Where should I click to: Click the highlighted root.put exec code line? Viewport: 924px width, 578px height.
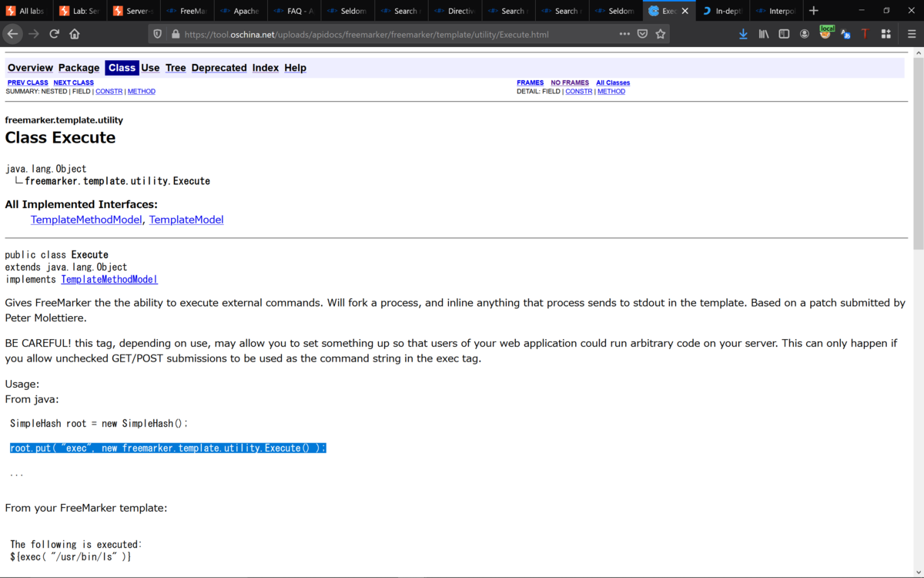coord(168,448)
